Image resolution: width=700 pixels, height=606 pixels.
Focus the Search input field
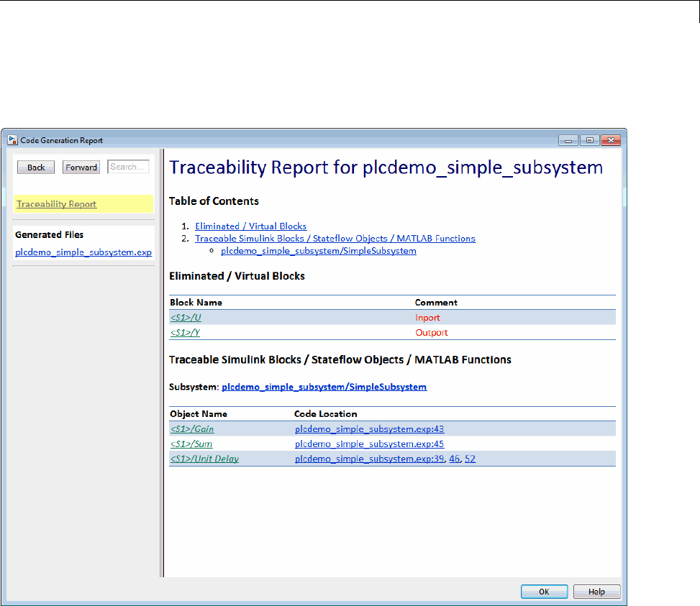tap(129, 167)
